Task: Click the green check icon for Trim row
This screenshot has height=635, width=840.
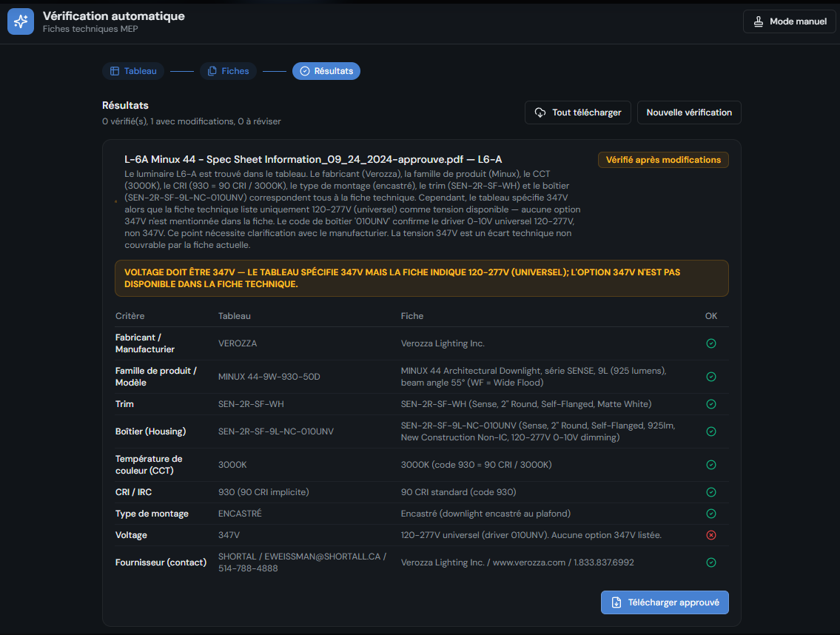Action: pyautogui.click(x=711, y=404)
